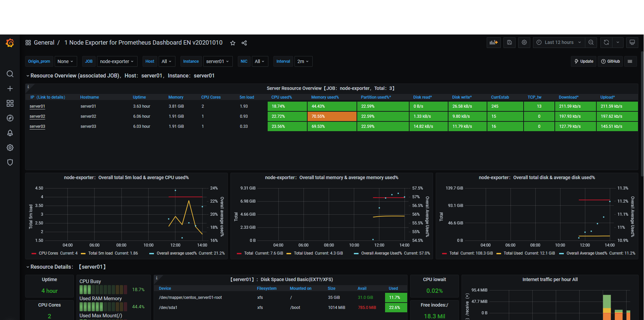Open the GitHub link button

(x=610, y=61)
